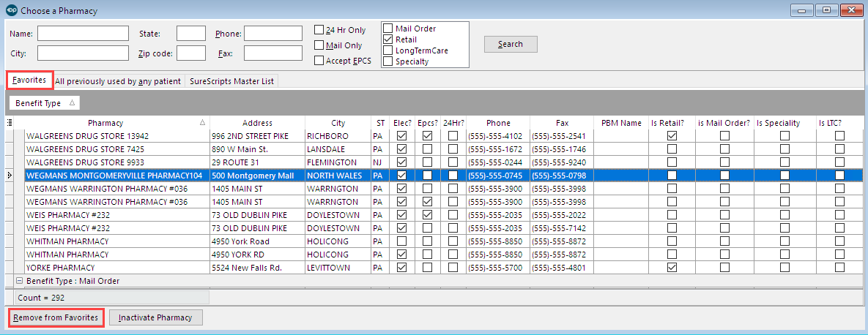
Task: Enable the Accept EPCS checkbox
Action: (319, 61)
